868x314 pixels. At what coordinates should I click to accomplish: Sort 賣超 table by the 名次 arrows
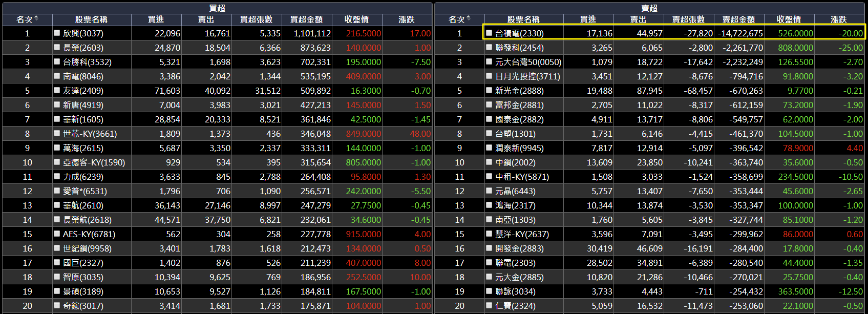469,19
